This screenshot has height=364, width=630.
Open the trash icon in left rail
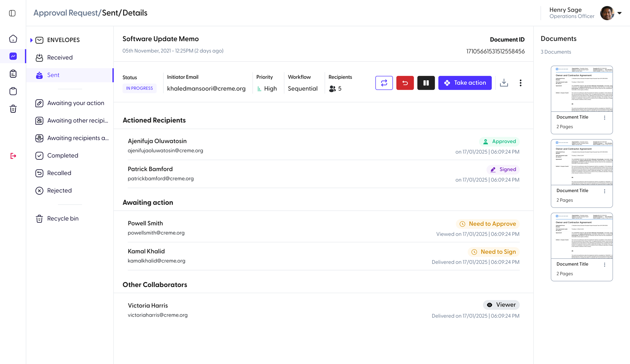(13, 109)
